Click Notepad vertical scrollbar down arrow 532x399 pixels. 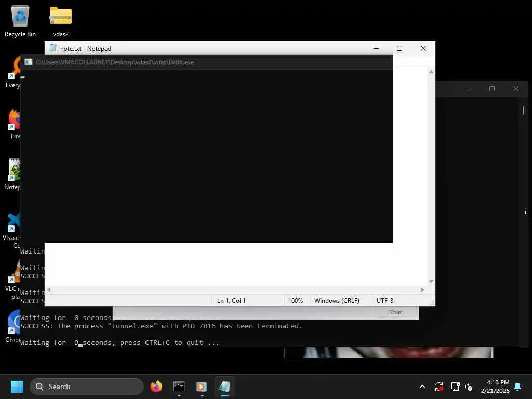pyautogui.click(x=431, y=281)
